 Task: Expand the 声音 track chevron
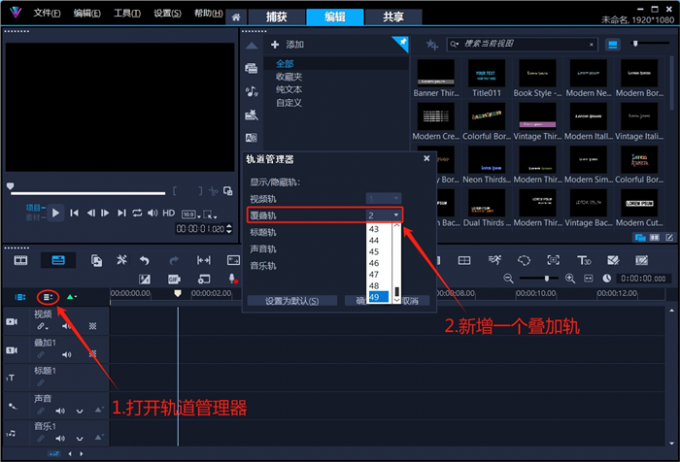[80, 411]
